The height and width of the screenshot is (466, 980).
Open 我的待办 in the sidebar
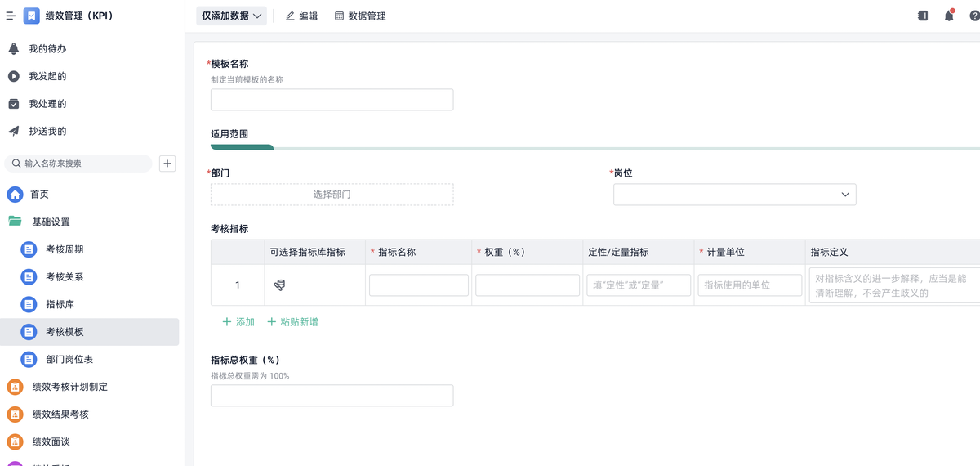pyautogui.click(x=47, y=49)
